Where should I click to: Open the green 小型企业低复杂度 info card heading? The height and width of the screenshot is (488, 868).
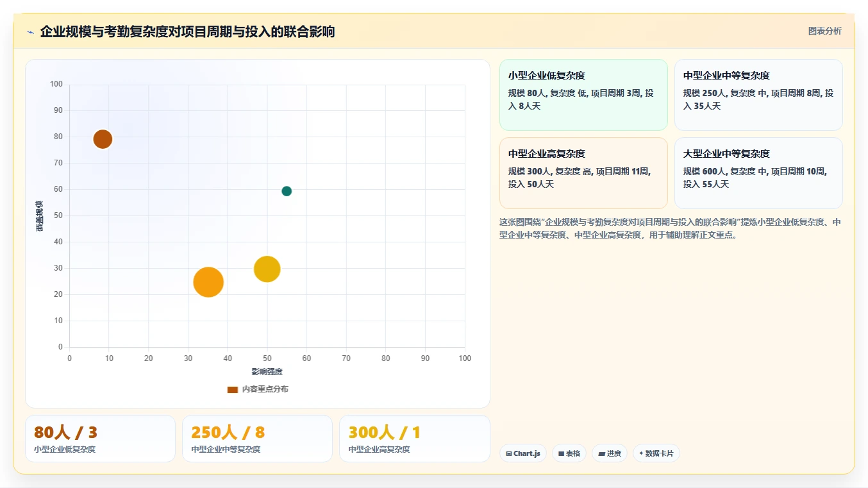(547, 76)
